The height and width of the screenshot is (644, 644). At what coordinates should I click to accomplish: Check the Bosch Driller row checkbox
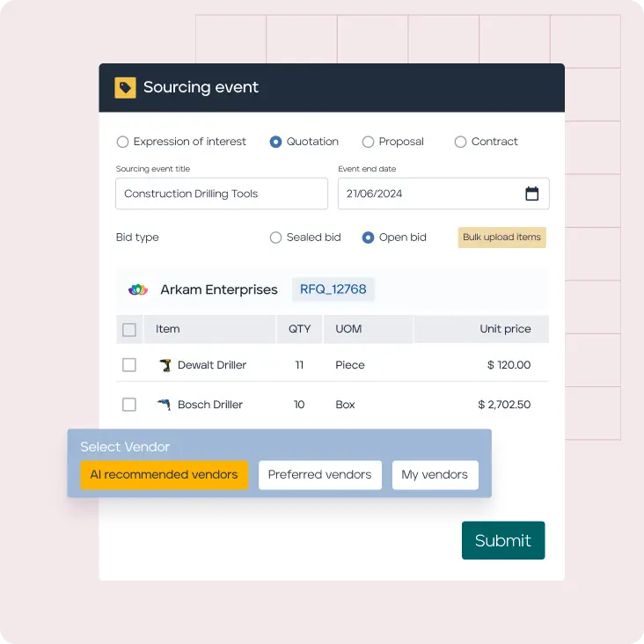tap(129, 405)
